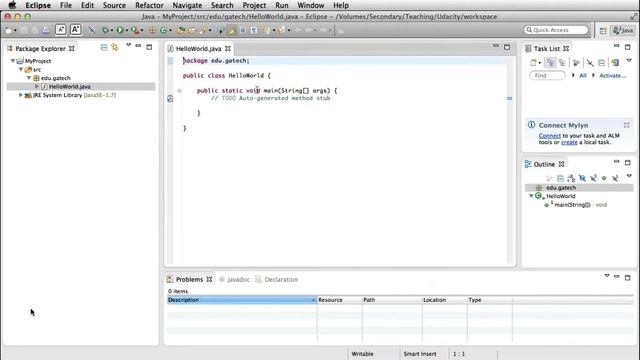Open the Refactor menu
This screenshot has width=640, height=360.
tap(149, 5)
